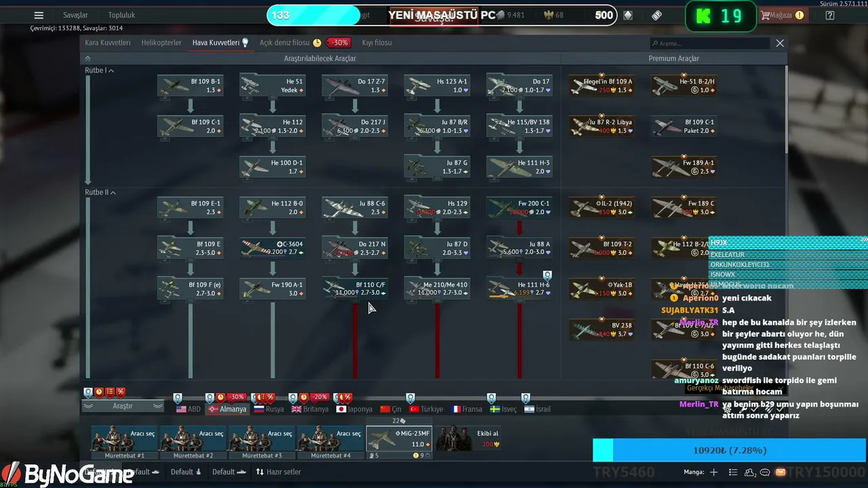Open the help question mark icon
This screenshot has height=488, width=868.
point(829,16)
